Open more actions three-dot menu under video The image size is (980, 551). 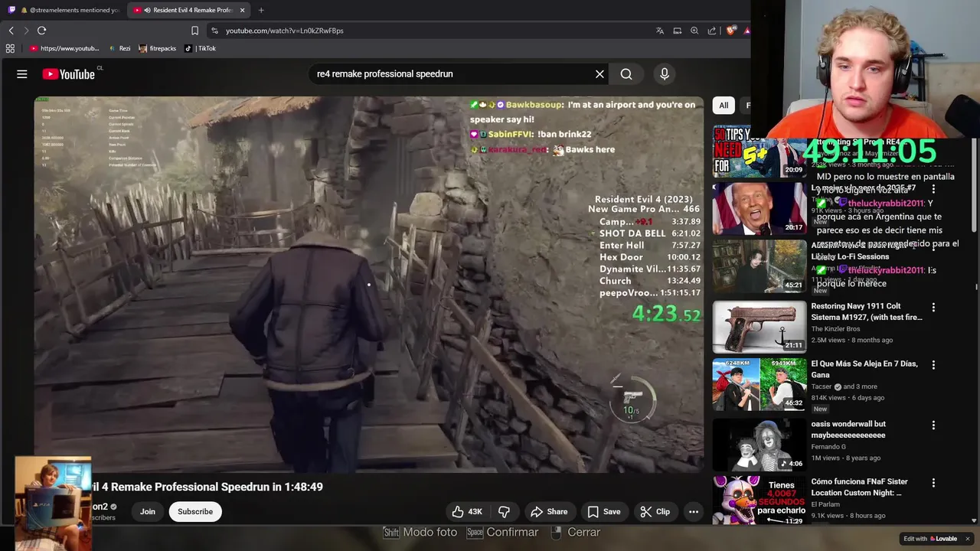tap(694, 511)
